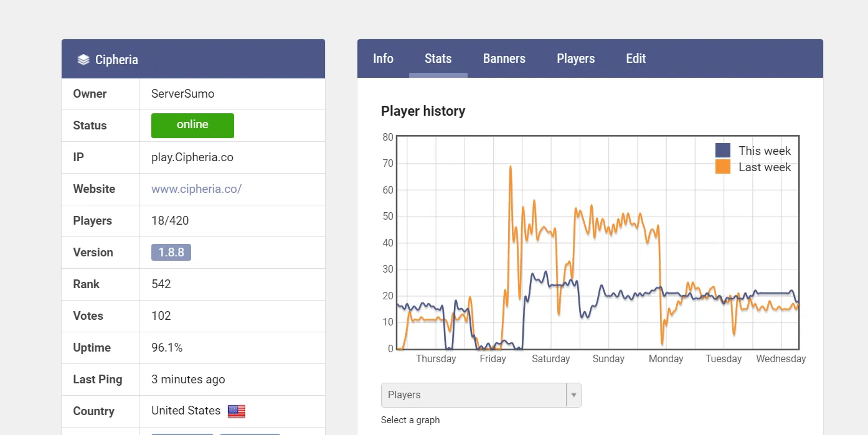The width and height of the screenshot is (868, 435).
Task: Click the play.Cipheria.co IP address
Action: pyautogui.click(x=192, y=157)
